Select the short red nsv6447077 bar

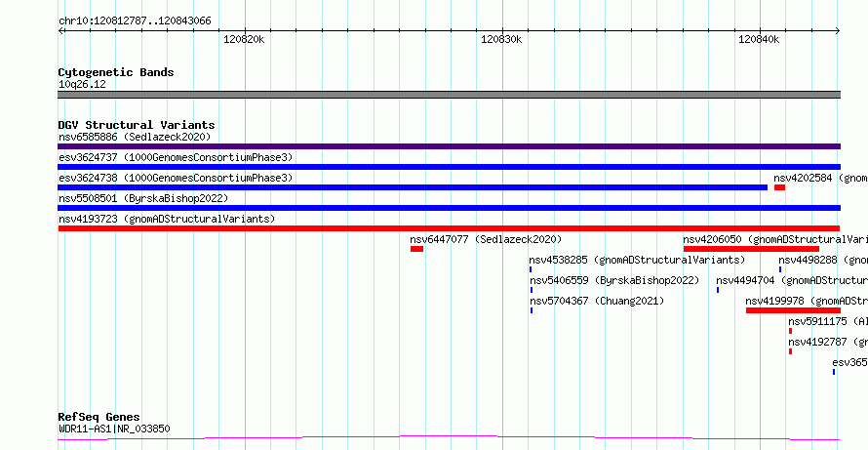pyautogui.click(x=416, y=249)
